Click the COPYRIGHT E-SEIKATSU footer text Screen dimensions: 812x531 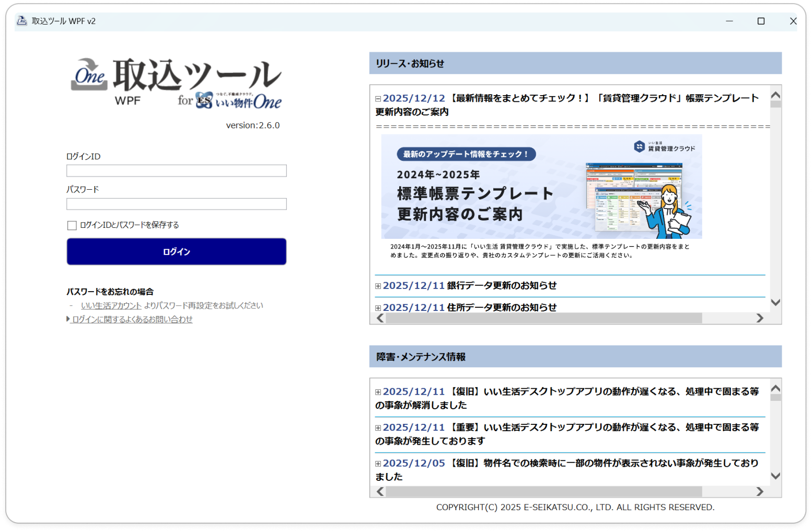[x=575, y=507]
